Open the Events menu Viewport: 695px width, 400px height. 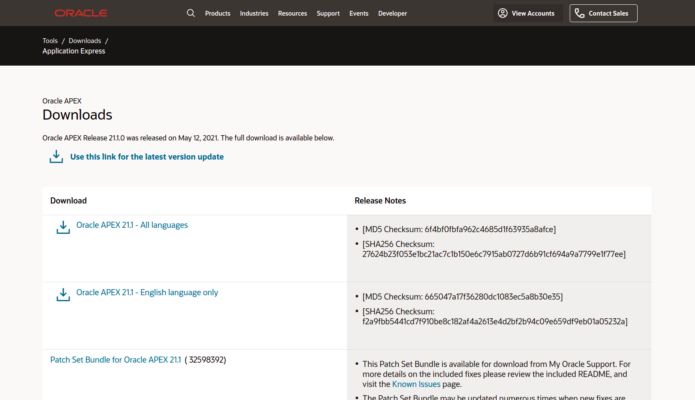click(359, 13)
